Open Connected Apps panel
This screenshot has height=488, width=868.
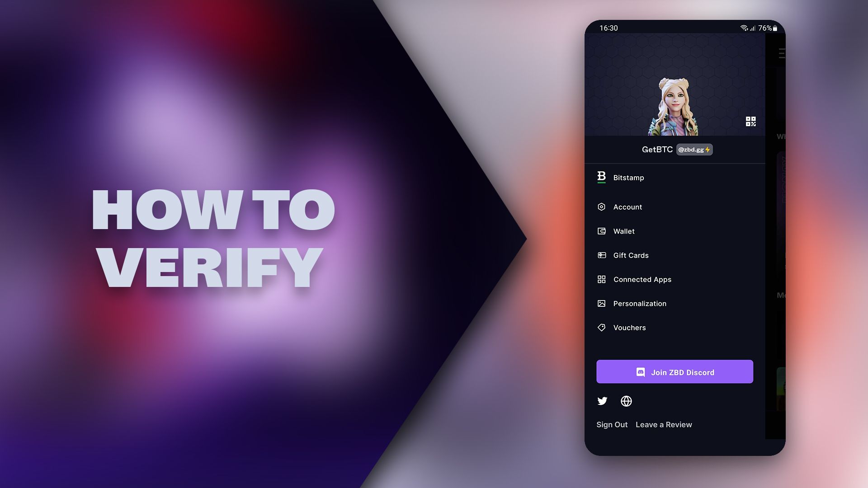click(x=642, y=279)
